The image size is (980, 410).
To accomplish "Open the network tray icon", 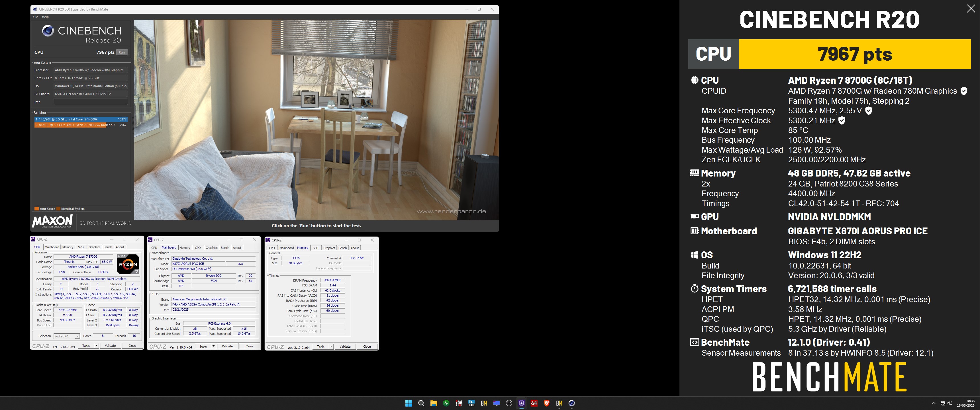I will 943,403.
